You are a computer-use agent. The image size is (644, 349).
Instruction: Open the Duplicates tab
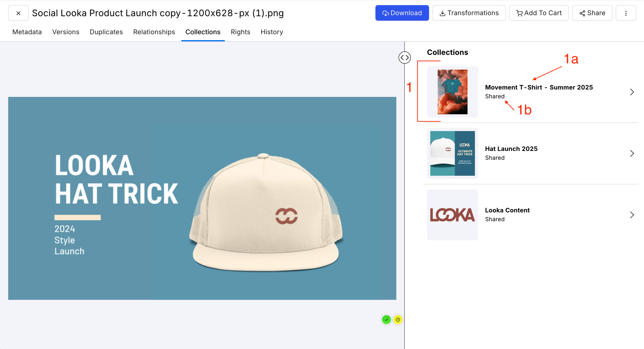click(x=106, y=32)
